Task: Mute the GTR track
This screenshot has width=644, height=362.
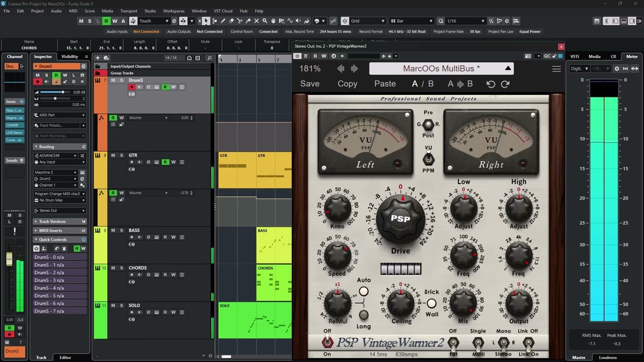Action: (113, 155)
